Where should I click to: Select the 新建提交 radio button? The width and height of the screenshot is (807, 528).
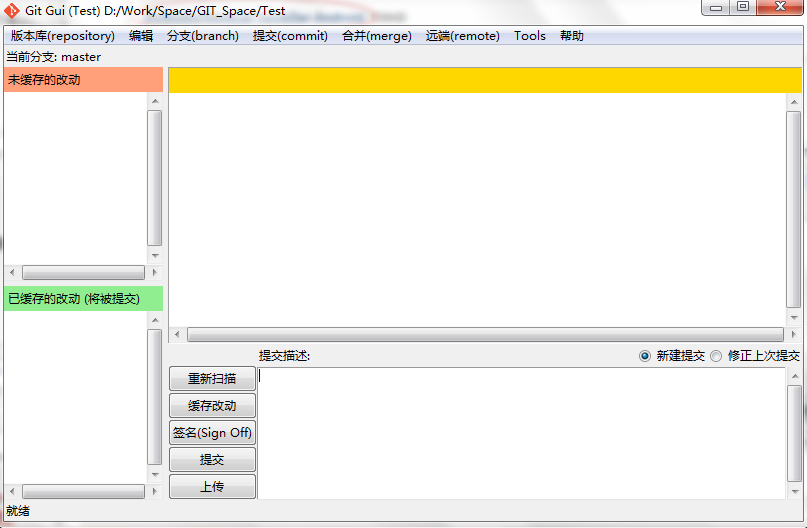[x=644, y=356]
